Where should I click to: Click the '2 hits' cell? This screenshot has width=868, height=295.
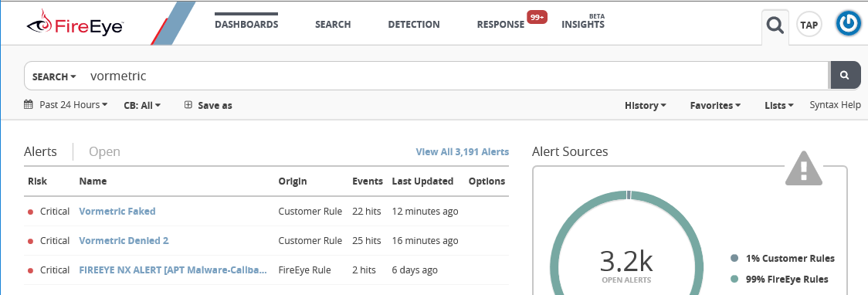(x=364, y=270)
